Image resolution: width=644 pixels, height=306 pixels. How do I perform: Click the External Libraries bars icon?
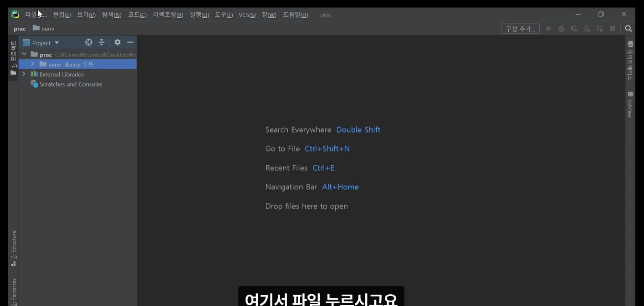click(34, 74)
